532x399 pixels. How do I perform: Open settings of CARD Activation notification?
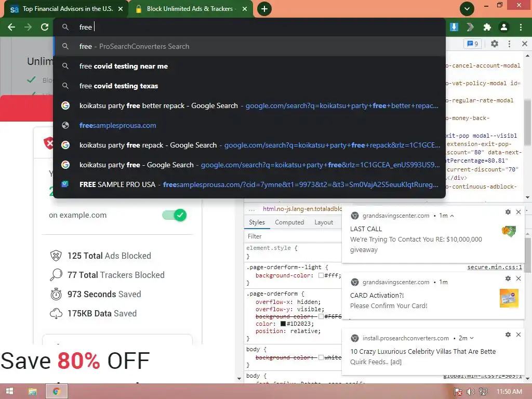pos(508,278)
